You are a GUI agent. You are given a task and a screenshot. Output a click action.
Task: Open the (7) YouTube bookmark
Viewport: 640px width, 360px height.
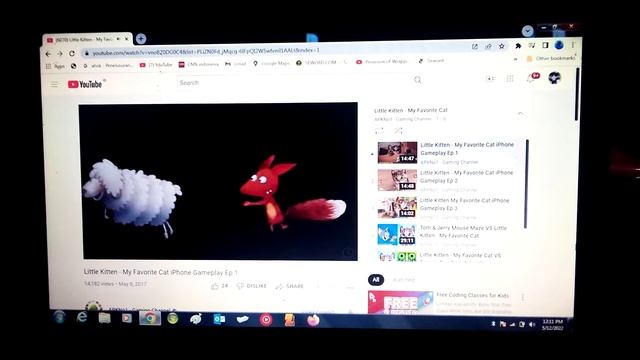(156, 65)
